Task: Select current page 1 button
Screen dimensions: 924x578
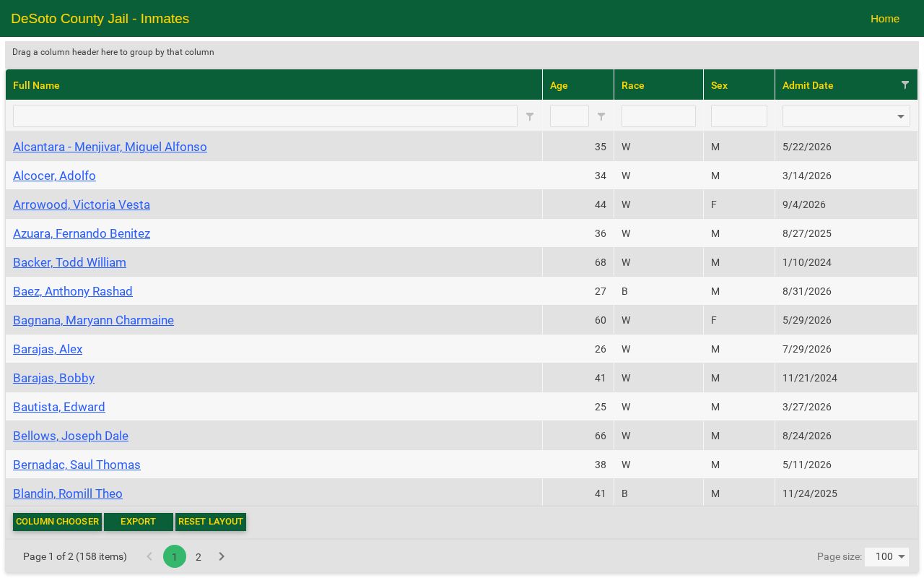Action: point(175,556)
